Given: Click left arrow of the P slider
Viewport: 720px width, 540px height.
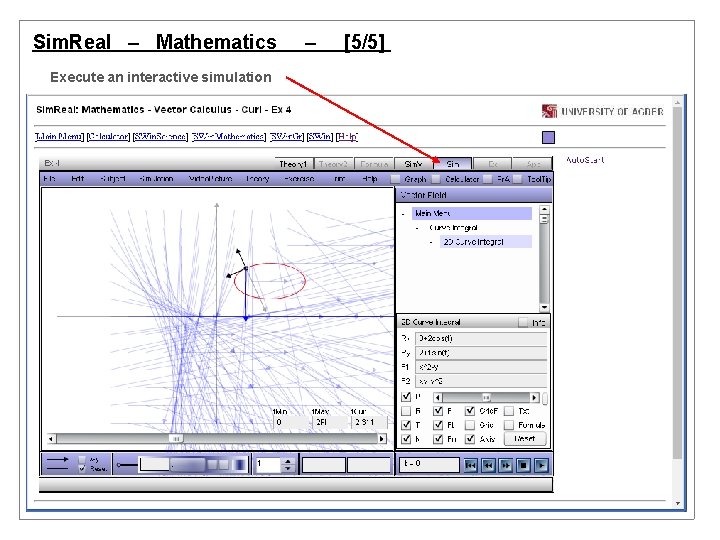Looking at the screenshot, I should 438,397.
